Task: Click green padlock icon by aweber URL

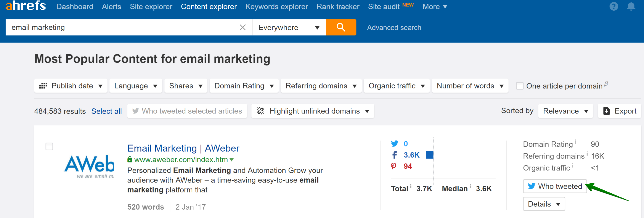Action: [x=130, y=159]
